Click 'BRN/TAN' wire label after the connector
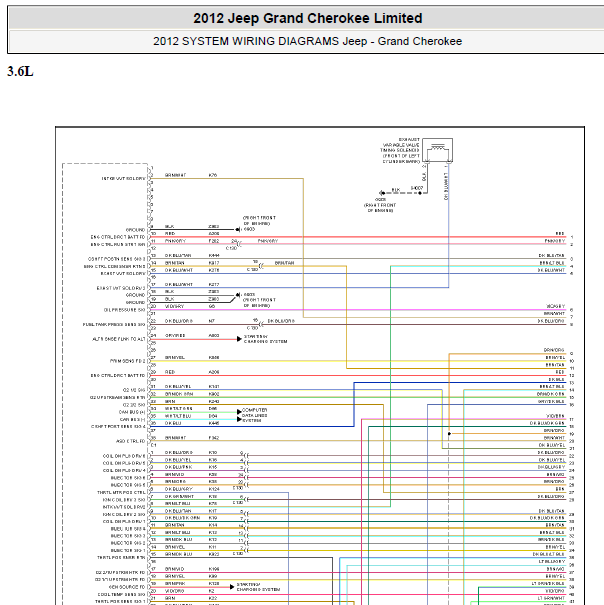This screenshot has height=605, width=604. pos(284,263)
